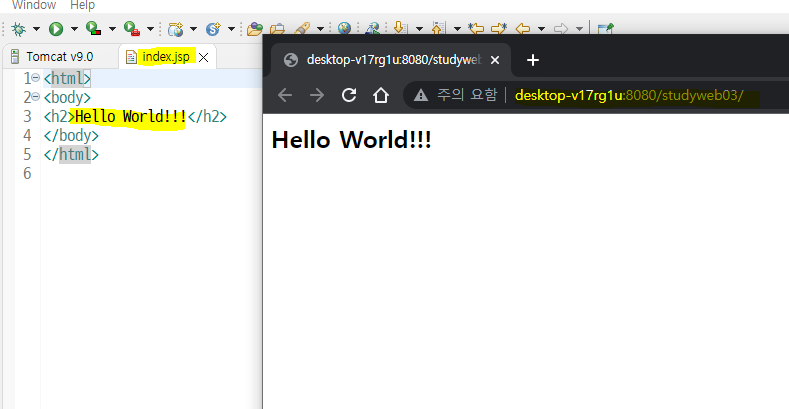Click the Hello World!!! text in code line 3
The height and width of the screenshot is (409, 789).
pos(130,117)
